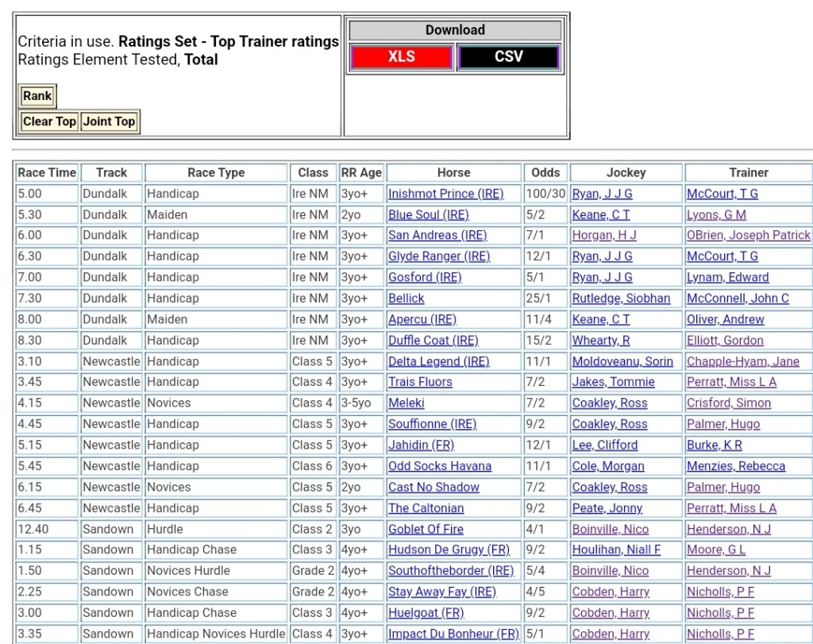
Task: Click the Clear Top button
Action: (x=49, y=121)
